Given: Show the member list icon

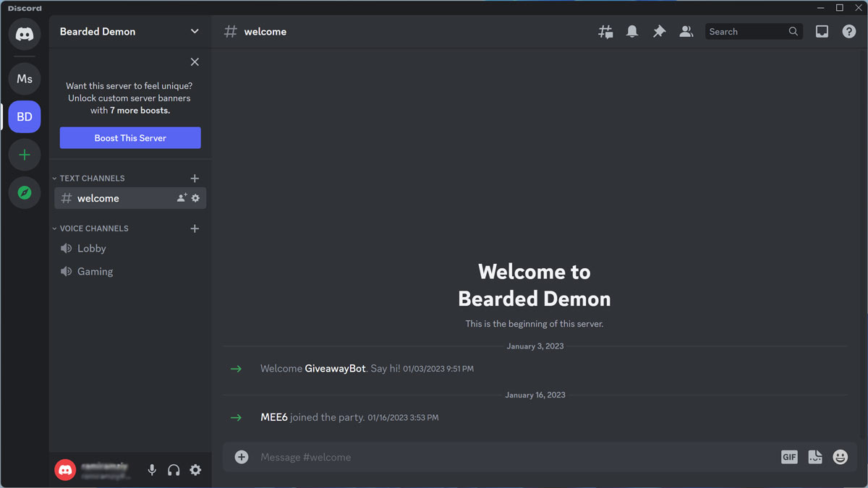Looking at the screenshot, I should tap(686, 31).
